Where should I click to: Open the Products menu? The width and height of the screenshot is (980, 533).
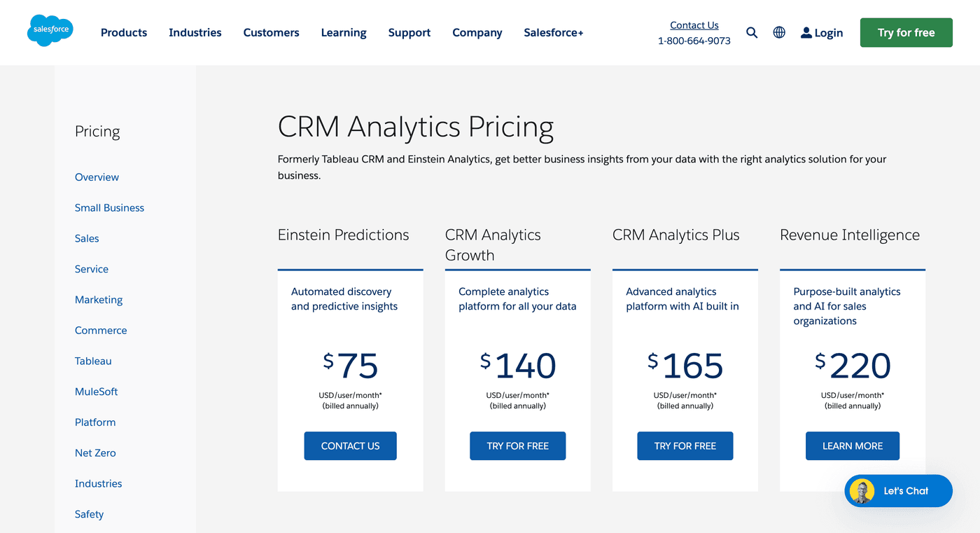point(124,32)
